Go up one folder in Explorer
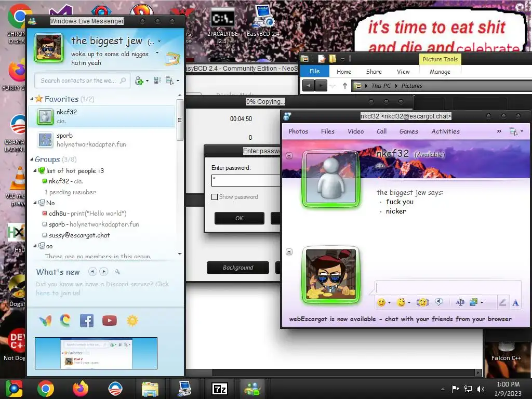 [345, 86]
